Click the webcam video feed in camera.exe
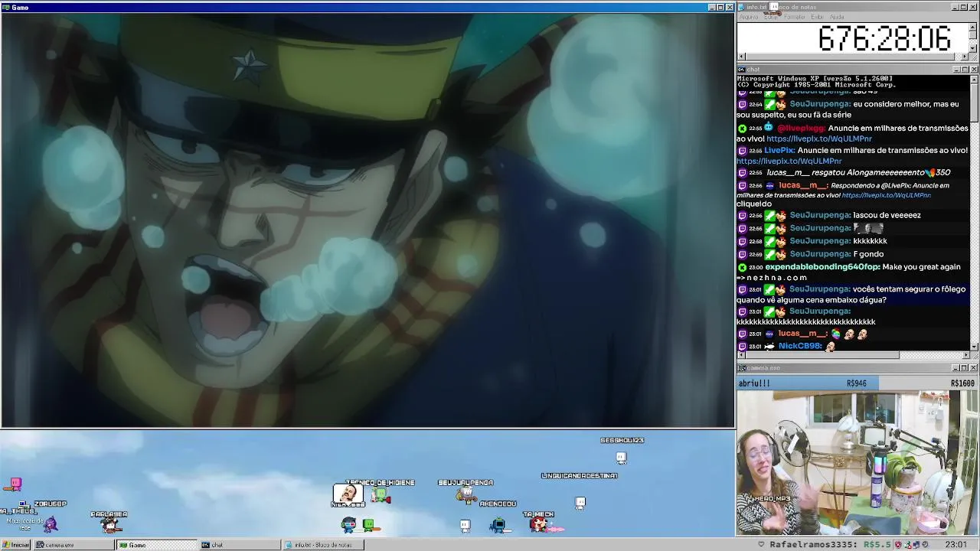This screenshot has width=980, height=551. [x=856, y=463]
